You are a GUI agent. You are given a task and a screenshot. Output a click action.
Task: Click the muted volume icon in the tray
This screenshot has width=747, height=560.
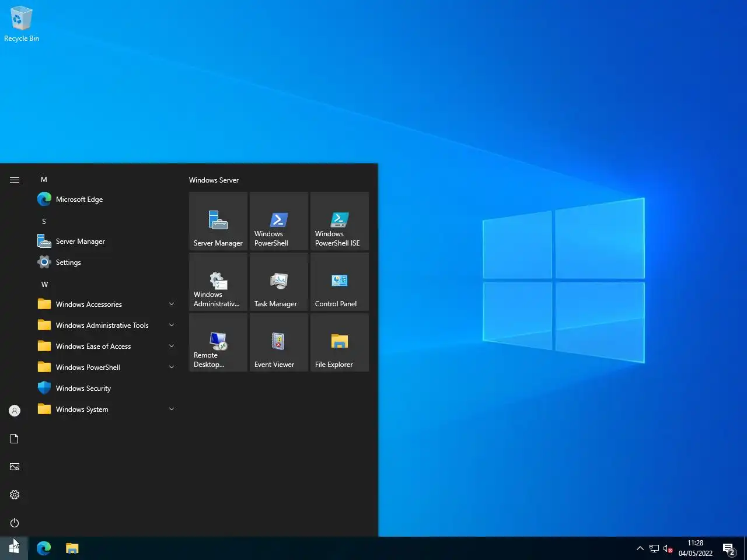coord(668,548)
